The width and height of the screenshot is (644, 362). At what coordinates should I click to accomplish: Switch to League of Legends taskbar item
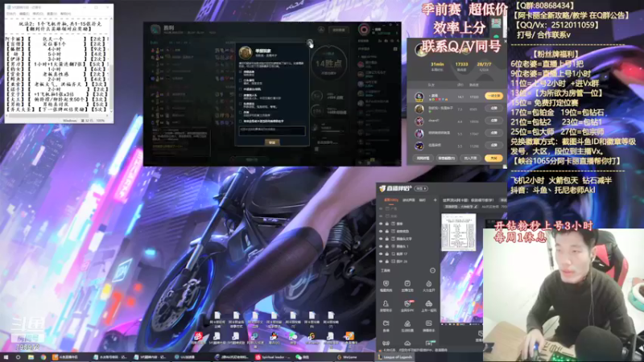coord(395,357)
